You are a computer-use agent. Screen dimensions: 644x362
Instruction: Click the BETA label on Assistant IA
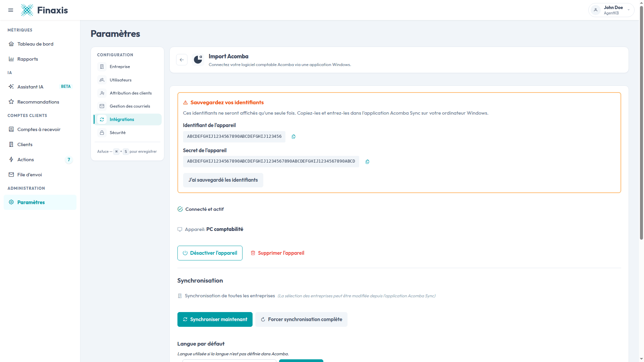(66, 86)
